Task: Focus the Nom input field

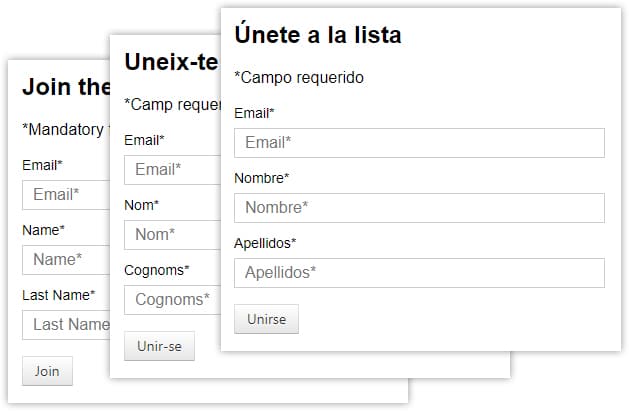Action: point(172,235)
